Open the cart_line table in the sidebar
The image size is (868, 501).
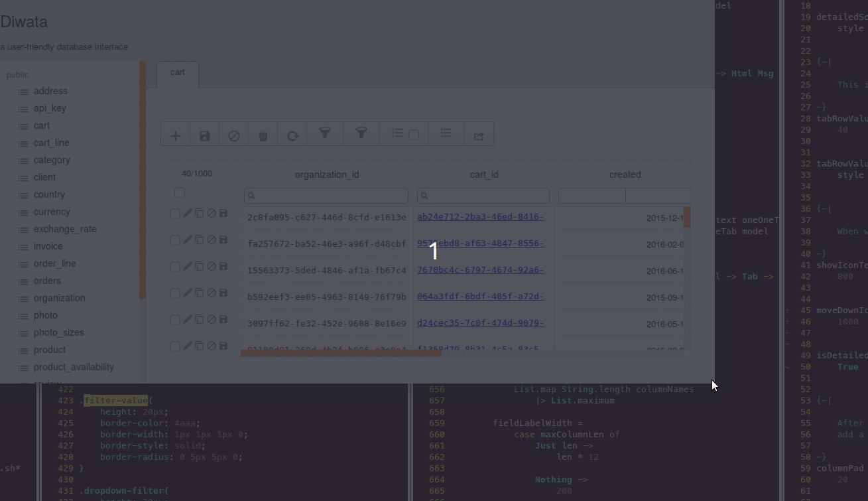[x=51, y=143]
